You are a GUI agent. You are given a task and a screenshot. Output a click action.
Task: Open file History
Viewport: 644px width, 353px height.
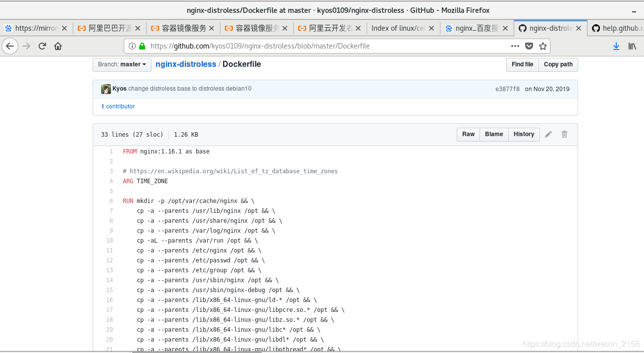[524, 134]
